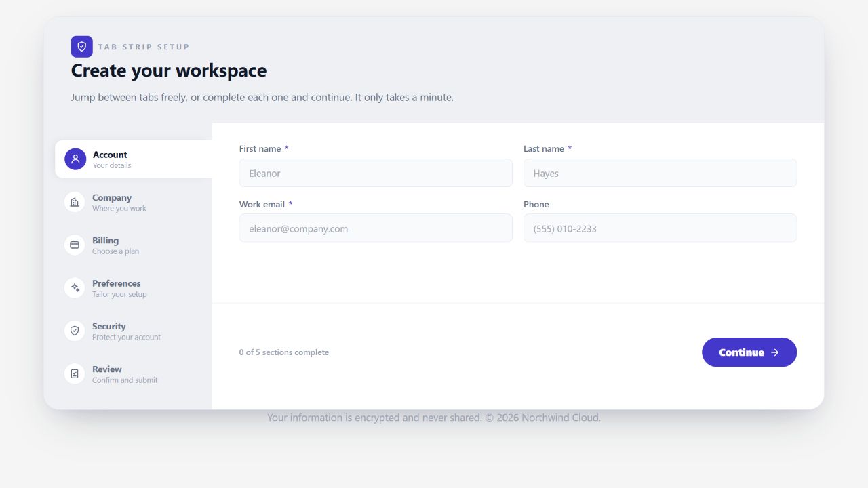Viewport: 868px width, 488px height.
Task: Open the Account tab label
Action: [110, 155]
